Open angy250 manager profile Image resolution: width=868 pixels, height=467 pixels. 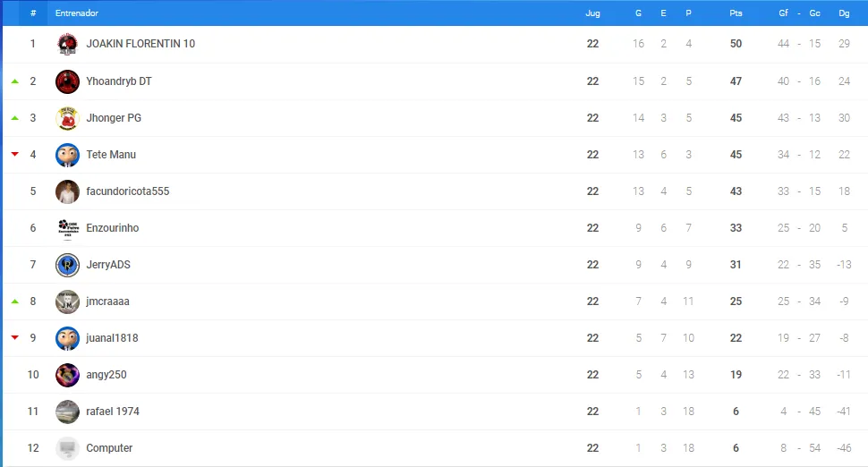click(x=106, y=375)
